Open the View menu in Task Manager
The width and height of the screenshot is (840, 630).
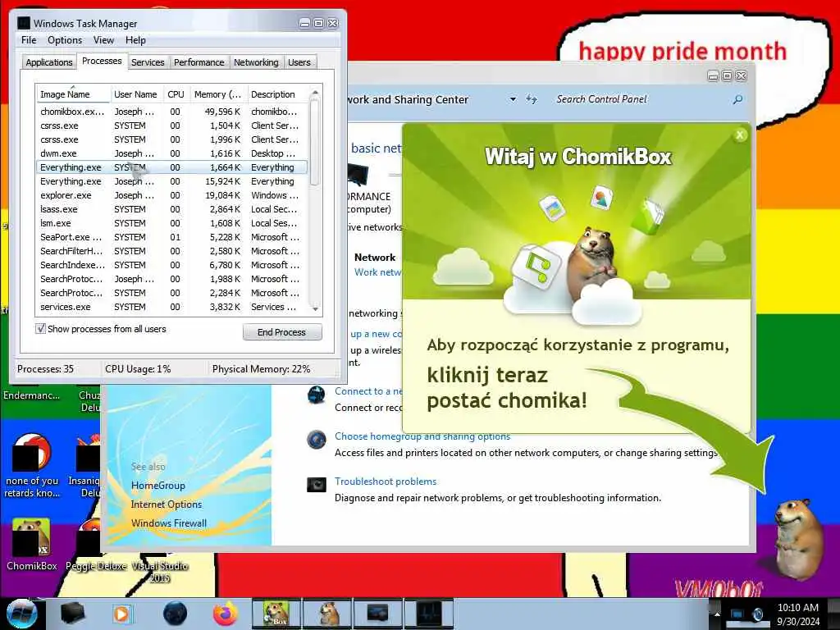click(x=103, y=40)
